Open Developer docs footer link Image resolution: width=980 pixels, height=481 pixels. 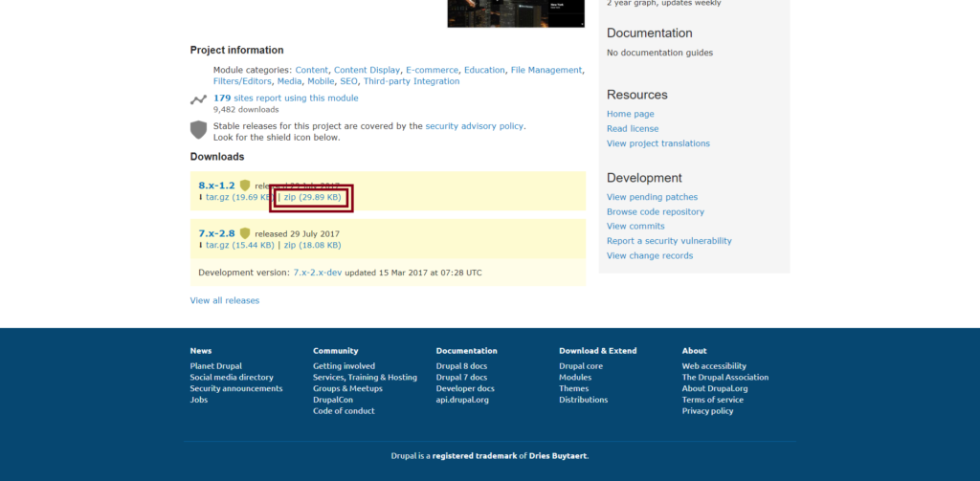pos(465,388)
